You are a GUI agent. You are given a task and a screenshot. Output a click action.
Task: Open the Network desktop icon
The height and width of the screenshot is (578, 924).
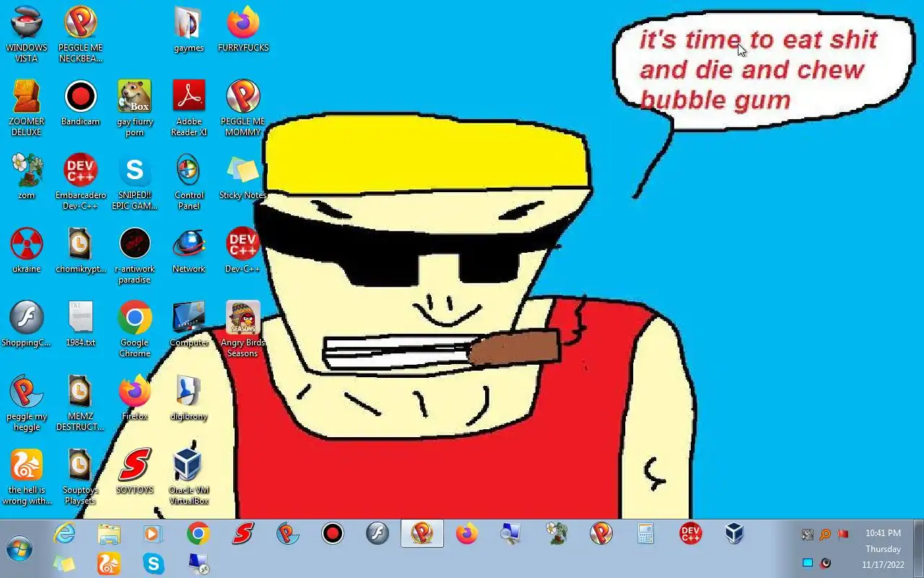click(188, 250)
